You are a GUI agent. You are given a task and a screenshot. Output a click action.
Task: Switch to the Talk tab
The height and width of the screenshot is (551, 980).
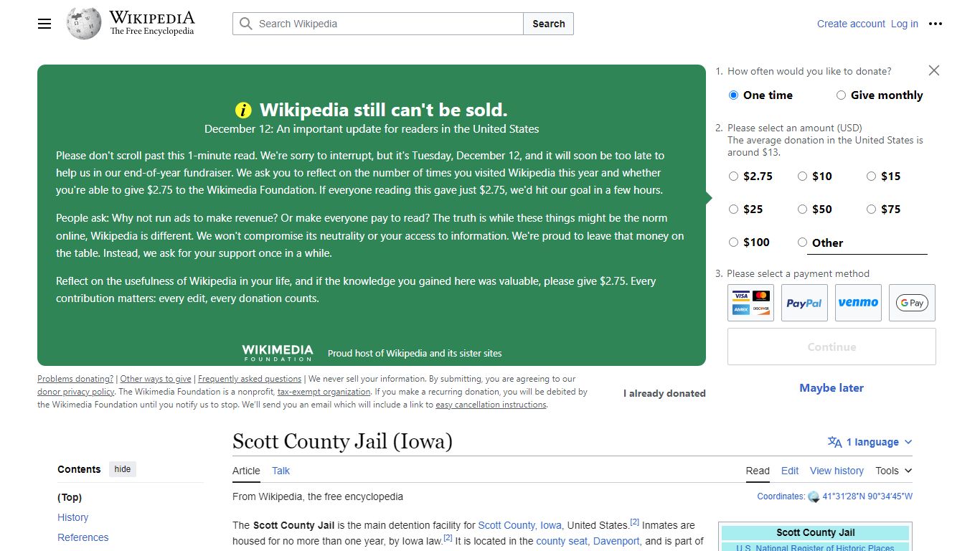pos(281,471)
